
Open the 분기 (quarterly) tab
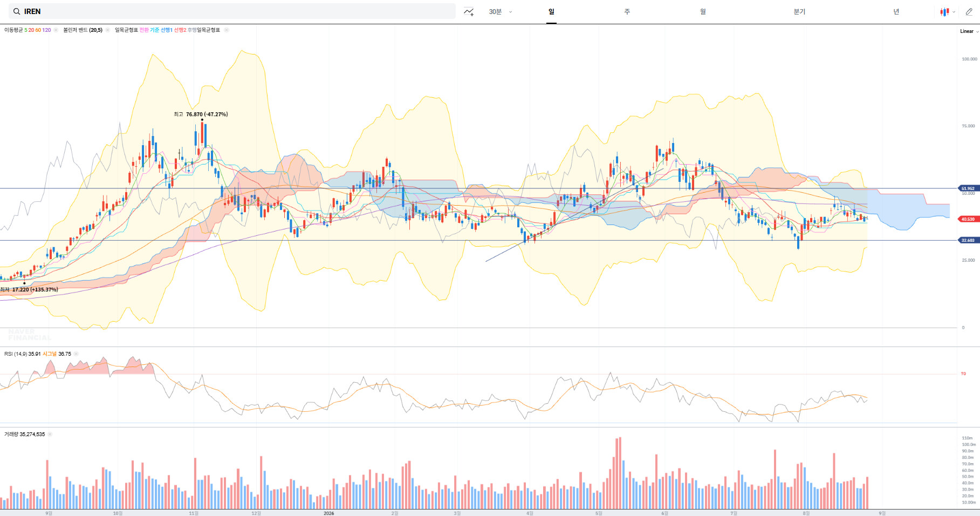799,11
